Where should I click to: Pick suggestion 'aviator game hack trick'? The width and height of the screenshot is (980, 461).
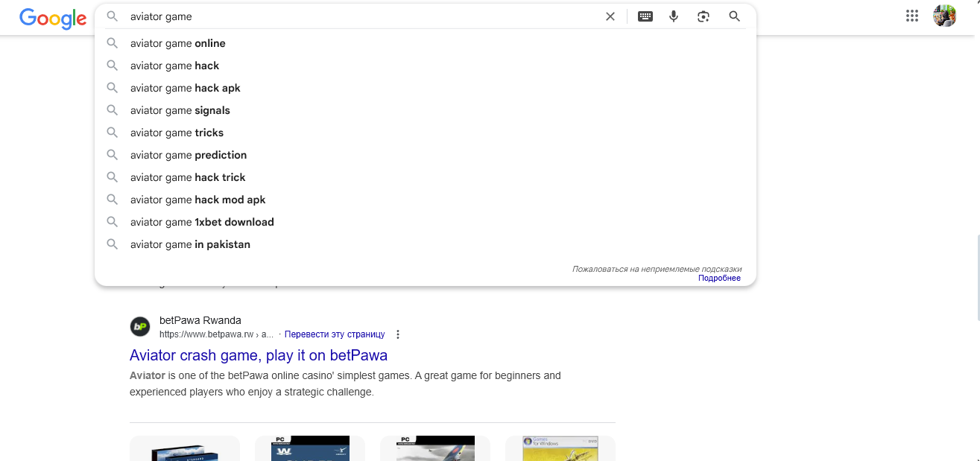pos(426,177)
